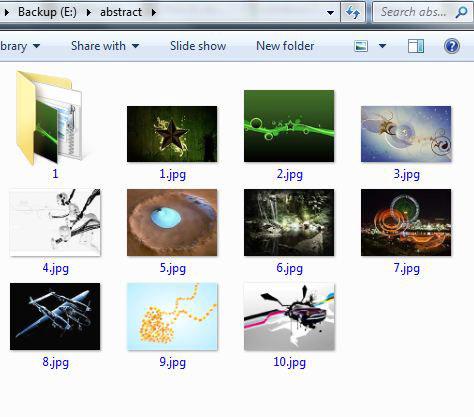
Task: Select the 4.jpg black-and-white sketch thumbnail
Action: tap(55, 222)
